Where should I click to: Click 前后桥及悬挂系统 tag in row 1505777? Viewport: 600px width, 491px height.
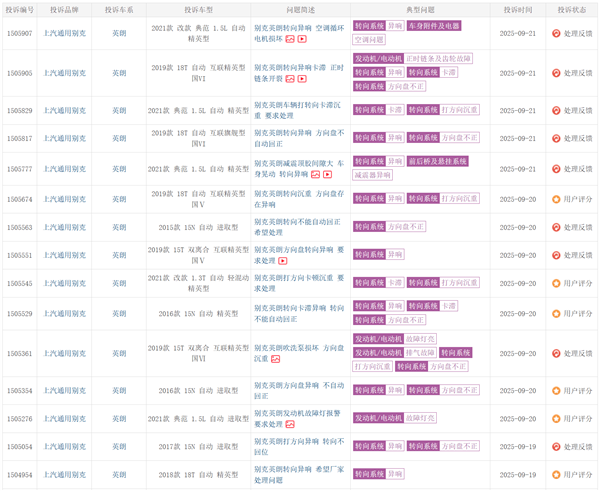(438, 161)
